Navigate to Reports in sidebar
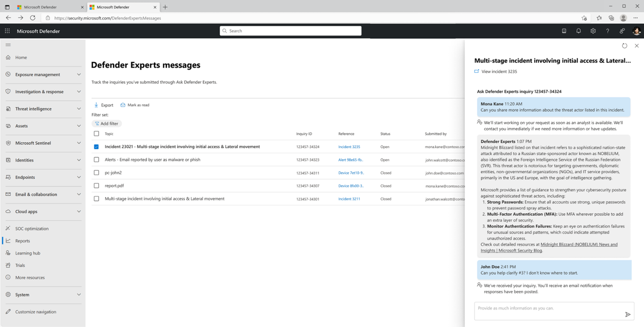This screenshot has height=327, width=644. click(23, 241)
